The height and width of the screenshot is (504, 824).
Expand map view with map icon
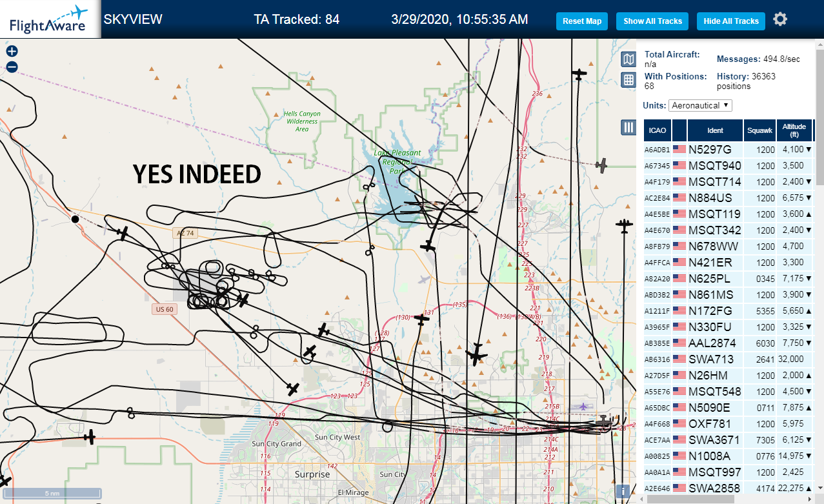[x=628, y=60]
